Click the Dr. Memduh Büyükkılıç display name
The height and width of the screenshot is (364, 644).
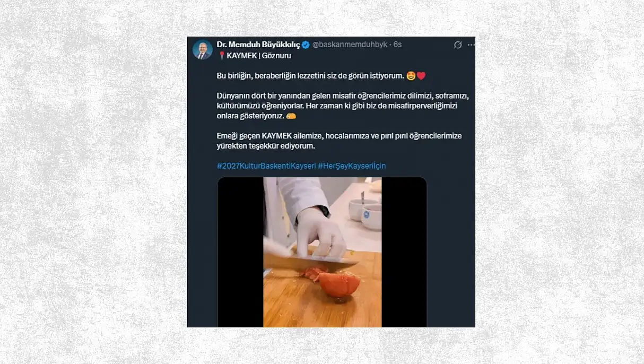pyautogui.click(x=258, y=45)
